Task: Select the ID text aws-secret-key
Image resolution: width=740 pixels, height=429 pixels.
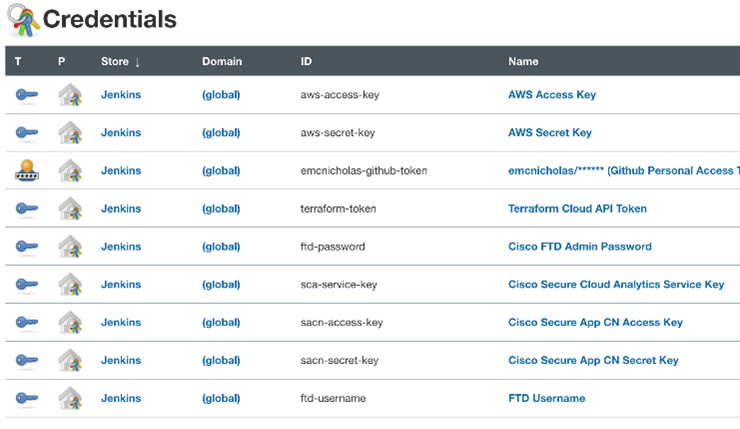Action: coord(338,133)
